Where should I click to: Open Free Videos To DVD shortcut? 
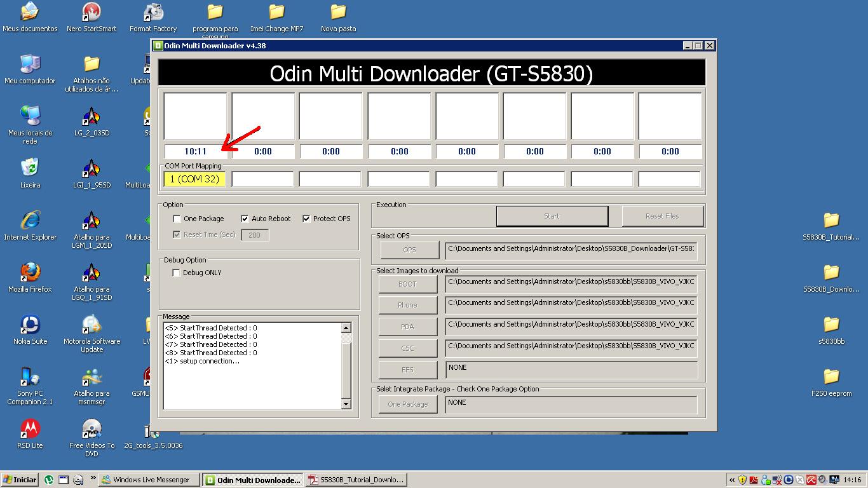tap(92, 438)
